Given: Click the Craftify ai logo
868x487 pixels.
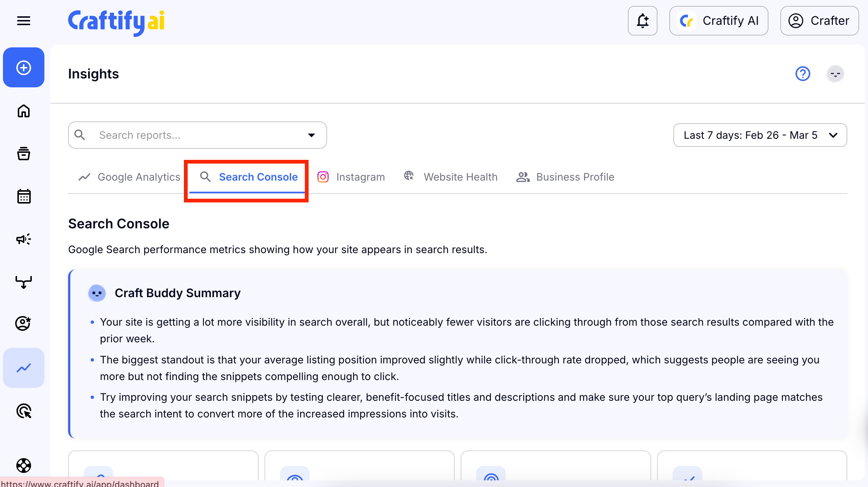Looking at the screenshot, I should (116, 21).
